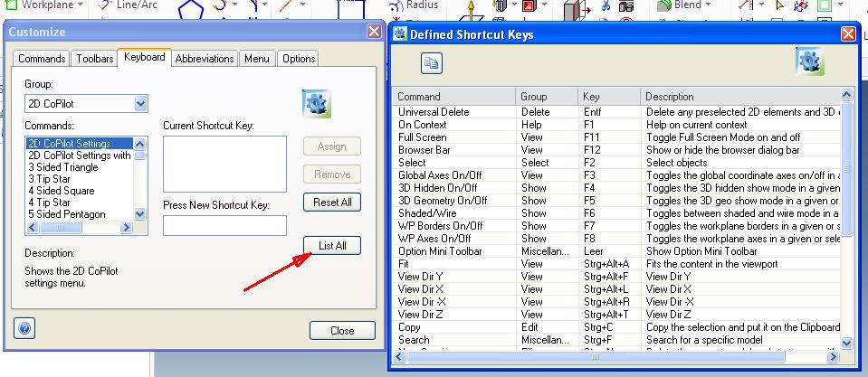Select 5 Sided Pentagon command

(80, 214)
